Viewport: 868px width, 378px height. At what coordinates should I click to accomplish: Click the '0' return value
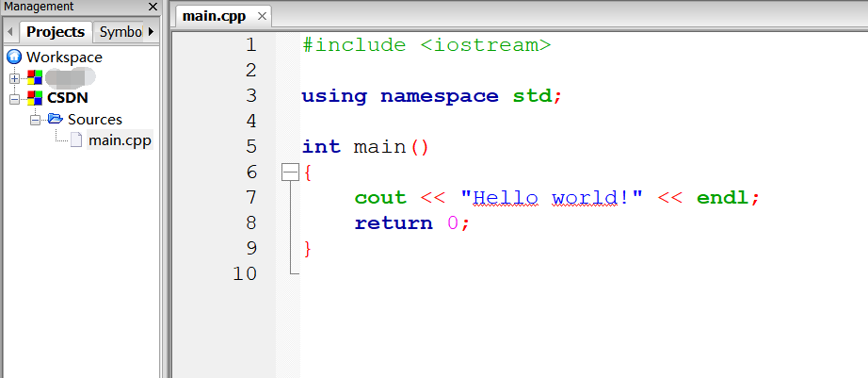coord(453,223)
